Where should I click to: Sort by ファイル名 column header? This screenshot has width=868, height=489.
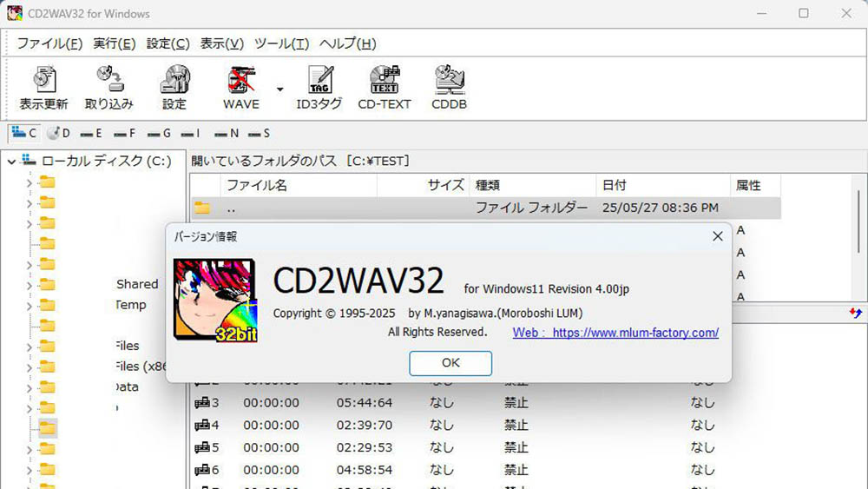coord(299,185)
